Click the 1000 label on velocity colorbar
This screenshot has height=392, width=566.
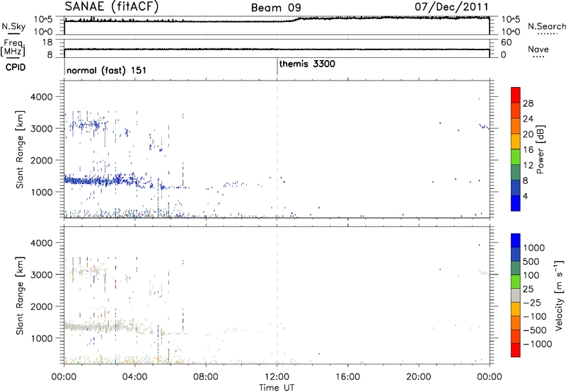click(x=534, y=248)
